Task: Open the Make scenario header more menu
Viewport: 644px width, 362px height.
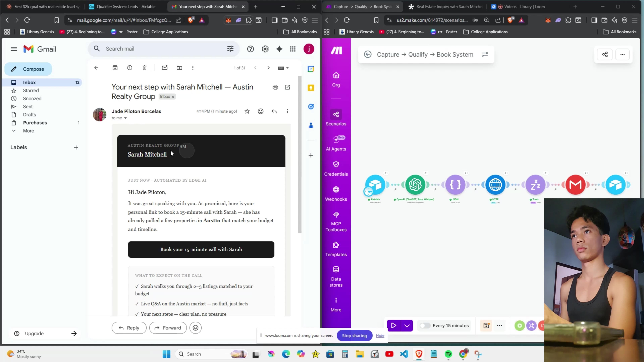Action: coord(622,54)
